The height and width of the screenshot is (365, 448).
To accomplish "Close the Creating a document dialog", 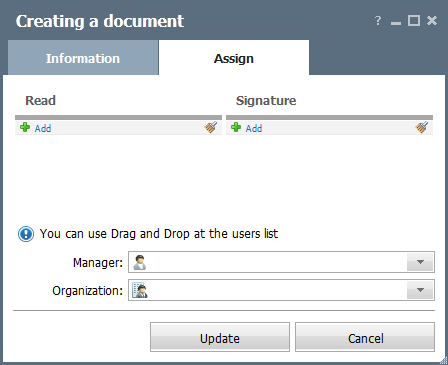I will (432, 21).
